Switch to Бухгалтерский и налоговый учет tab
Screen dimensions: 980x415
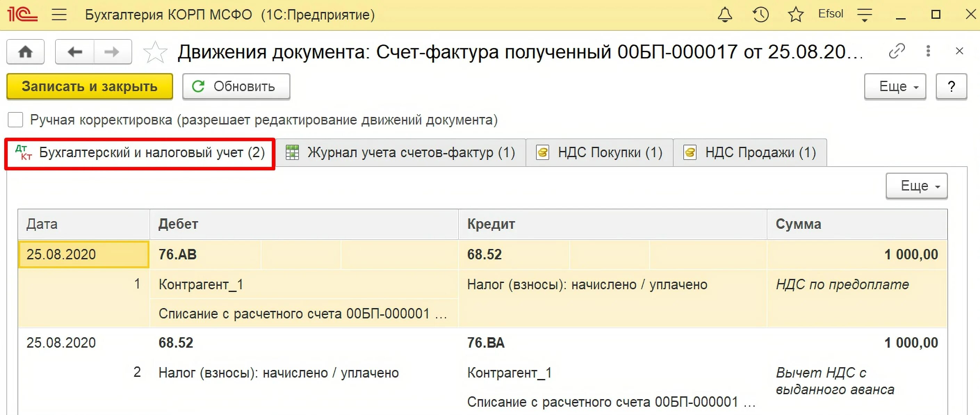pos(140,153)
